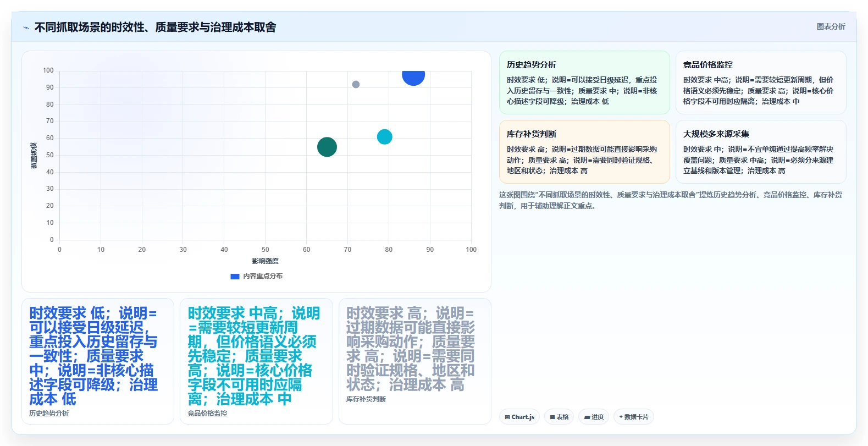Click the y-axis tick label 100
Viewport: 868px width, 446px height.
48,70
